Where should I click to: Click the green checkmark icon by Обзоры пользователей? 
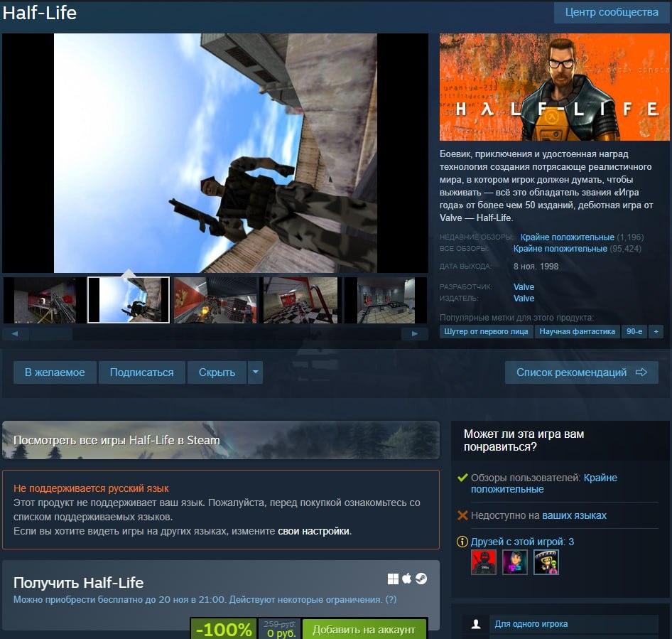(x=462, y=478)
